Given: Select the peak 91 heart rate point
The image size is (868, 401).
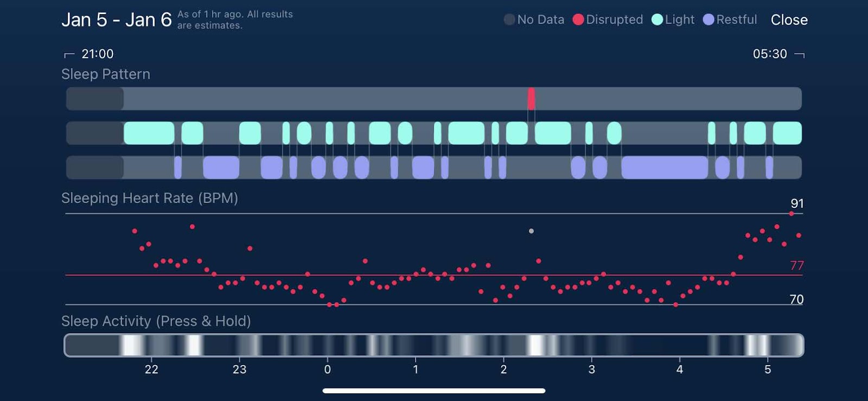Looking at the screenshot, I should (x=792, y=214).
